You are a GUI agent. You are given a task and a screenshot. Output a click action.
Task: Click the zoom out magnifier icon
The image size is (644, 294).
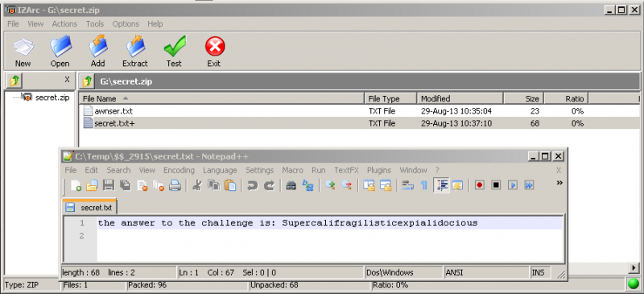coord(347,185)
